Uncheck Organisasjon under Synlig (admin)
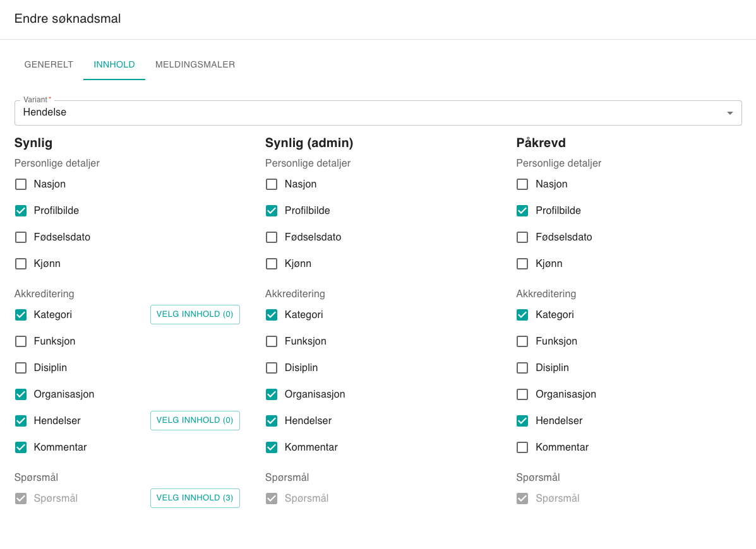 272,394
